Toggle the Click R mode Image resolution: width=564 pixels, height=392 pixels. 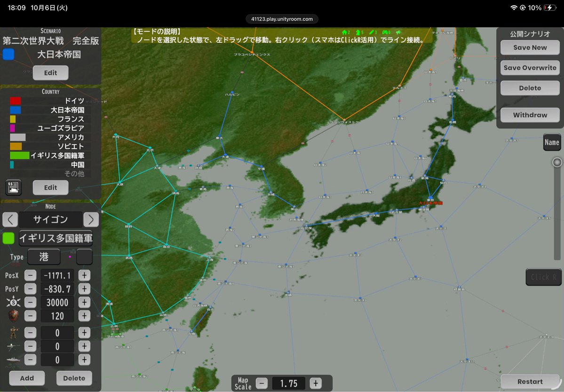pyautogui.click(x=543, y=277)
